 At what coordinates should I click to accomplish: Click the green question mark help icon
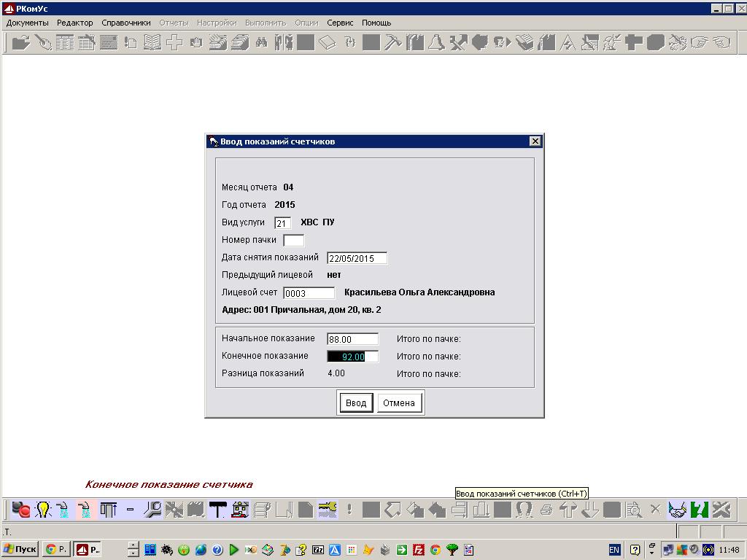click(700, 510)
